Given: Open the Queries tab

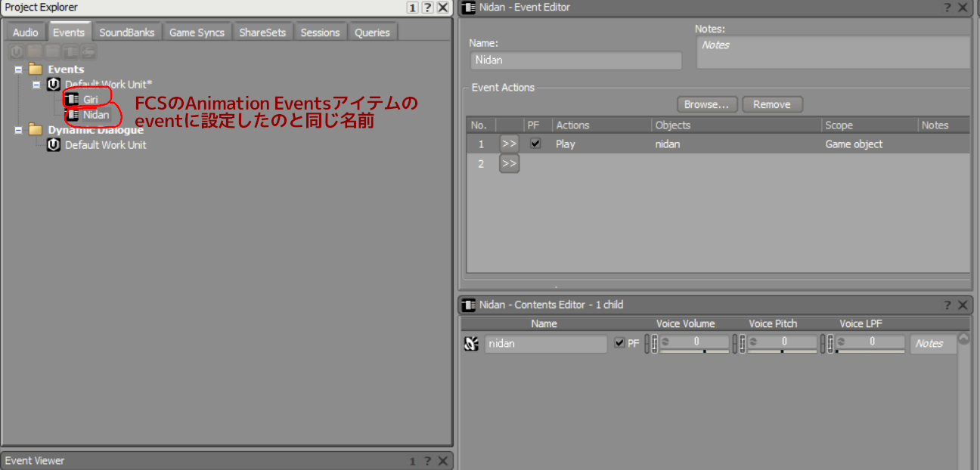Looking at the screenshot, I should coord(373,32).
